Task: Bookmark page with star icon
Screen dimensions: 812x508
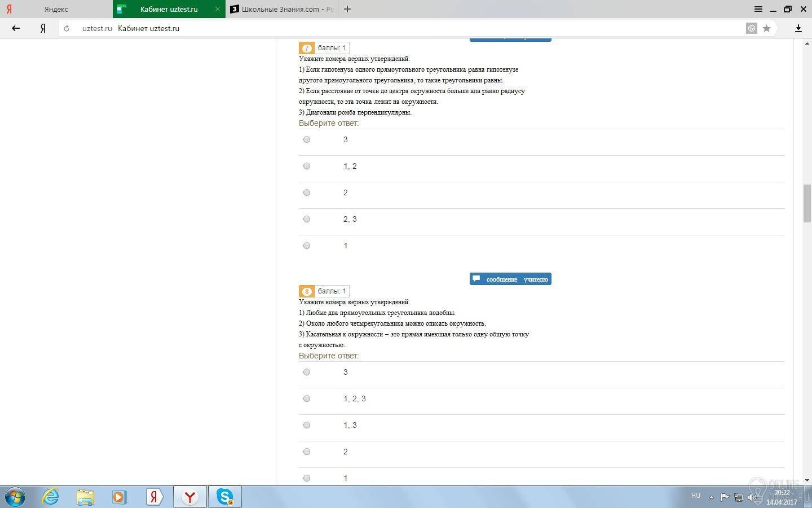Action: click(766, 28)
